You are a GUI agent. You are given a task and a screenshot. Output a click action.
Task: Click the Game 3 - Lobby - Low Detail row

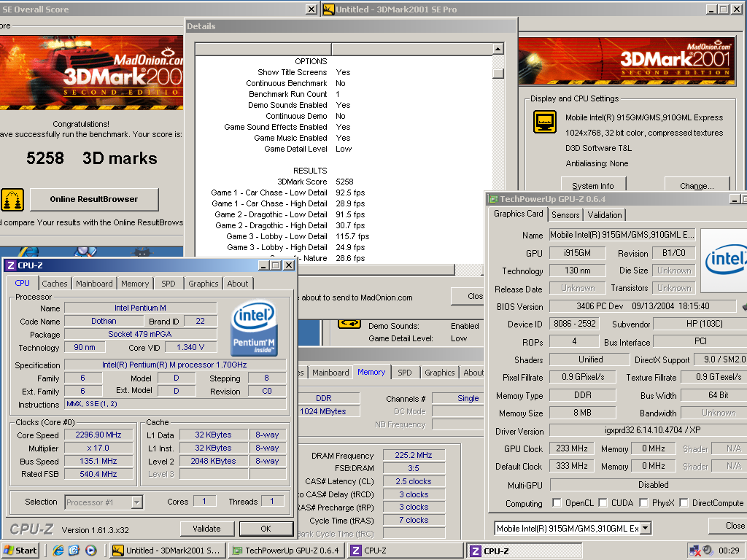point(290,237)
